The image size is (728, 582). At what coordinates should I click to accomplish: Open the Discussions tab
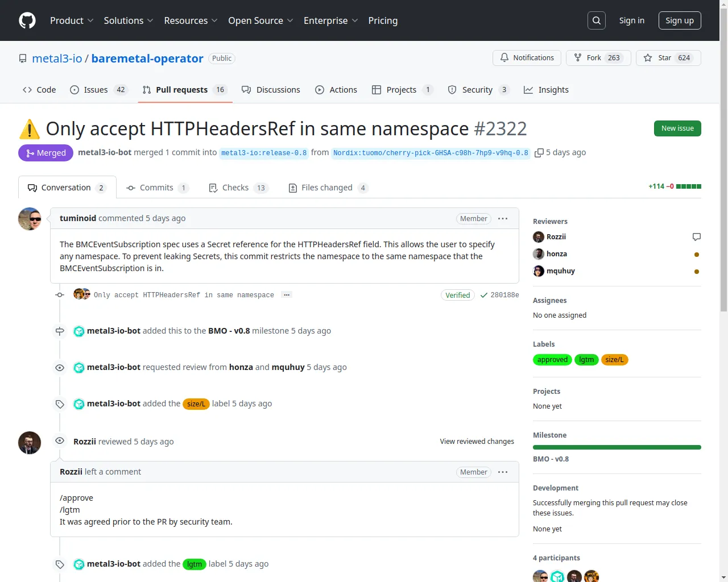[271, 90]
